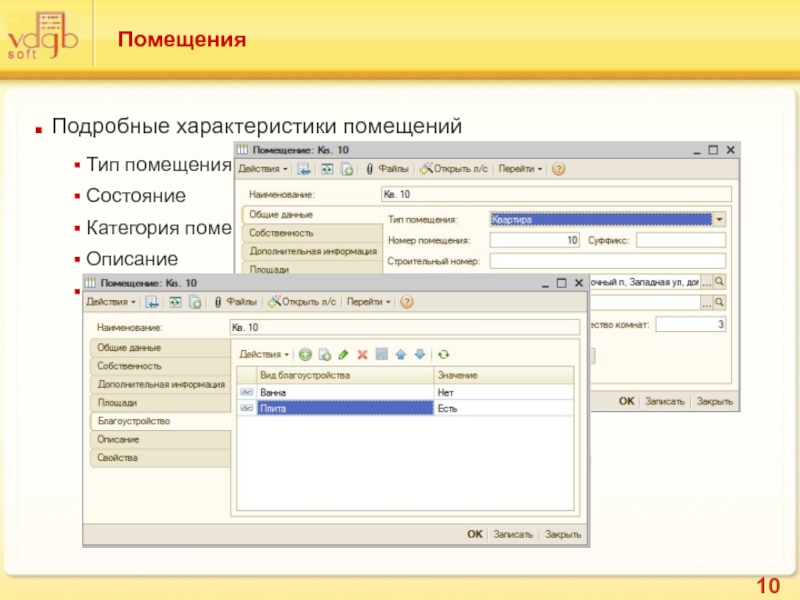800x600 pixels.
Task: Click ellipsis button in field below address
Action: tap(707, 303)
